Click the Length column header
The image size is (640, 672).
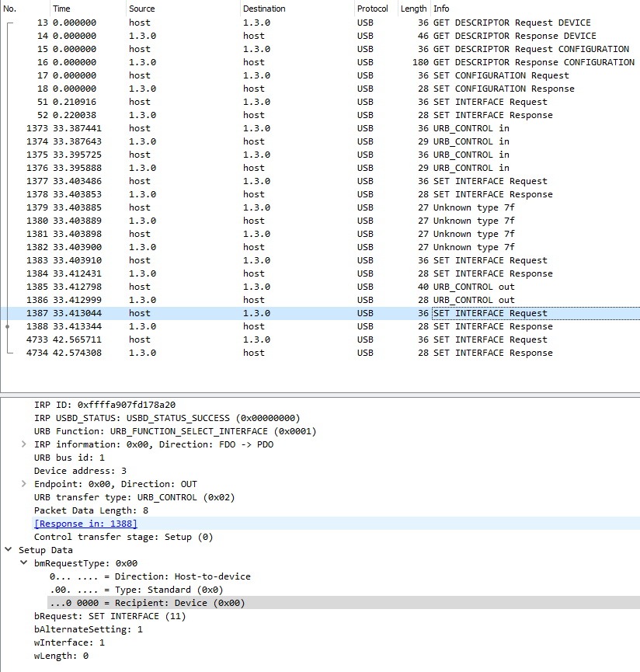tap(414, 9)
